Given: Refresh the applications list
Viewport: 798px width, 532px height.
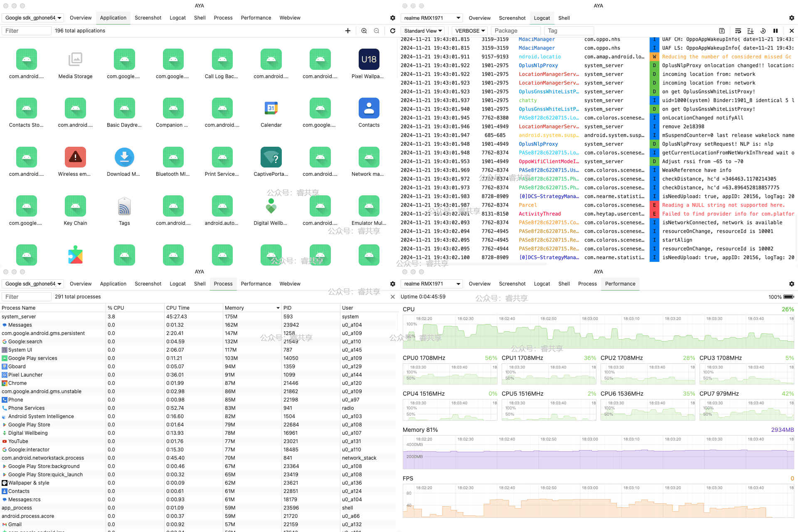Looking at the screenshot, I should point(393,31).
